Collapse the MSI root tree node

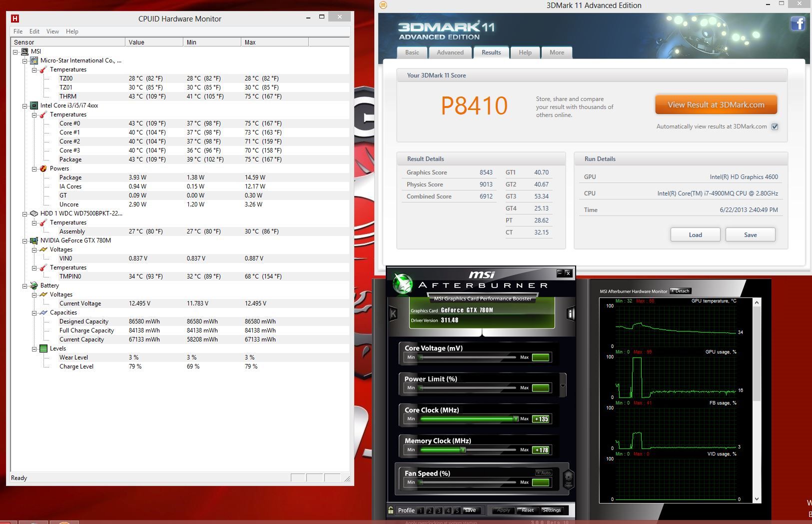pyautogui.click(x=15, y=51)
